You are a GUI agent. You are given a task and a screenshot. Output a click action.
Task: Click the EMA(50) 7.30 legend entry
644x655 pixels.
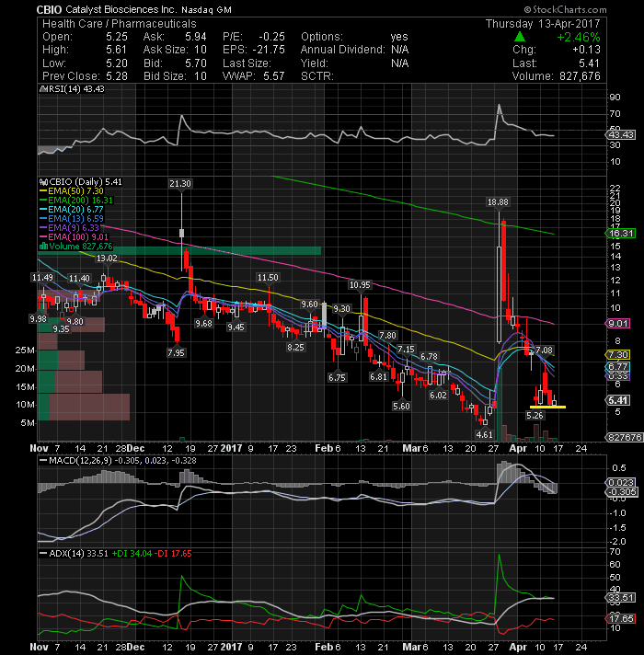pyautogui.click(x=72, y=191)
